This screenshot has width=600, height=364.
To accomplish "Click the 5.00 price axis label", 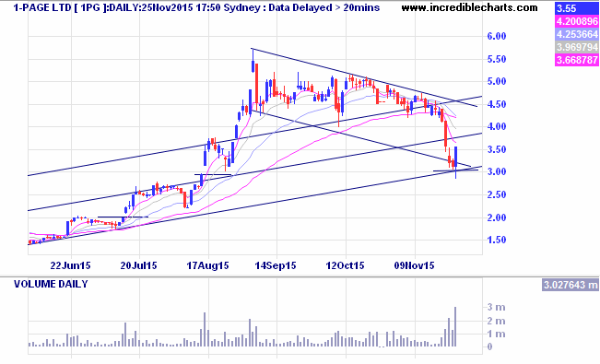I will pos(496,81).
